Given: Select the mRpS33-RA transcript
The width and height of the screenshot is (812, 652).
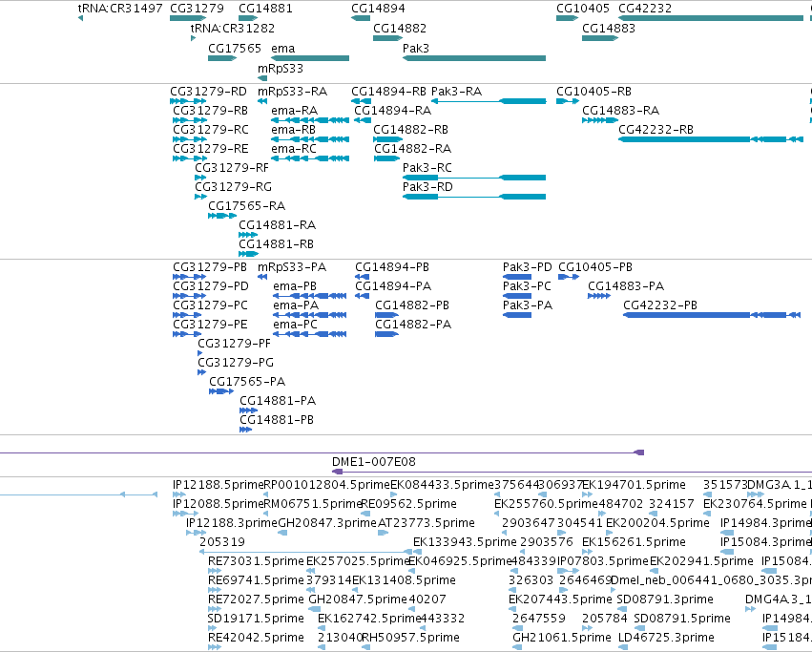Looking at the screenshot, I should 262,101.
